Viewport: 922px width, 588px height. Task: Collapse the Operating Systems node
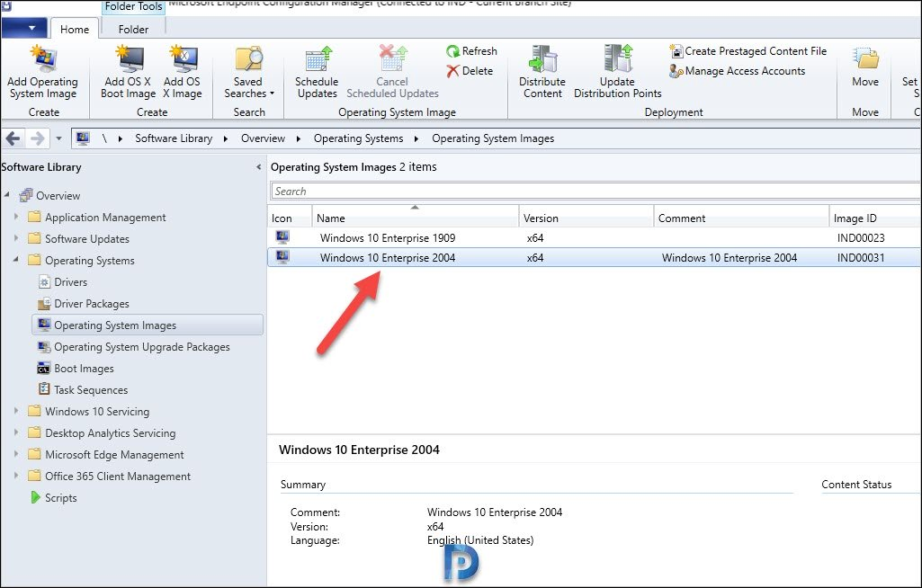coord(16,259)
